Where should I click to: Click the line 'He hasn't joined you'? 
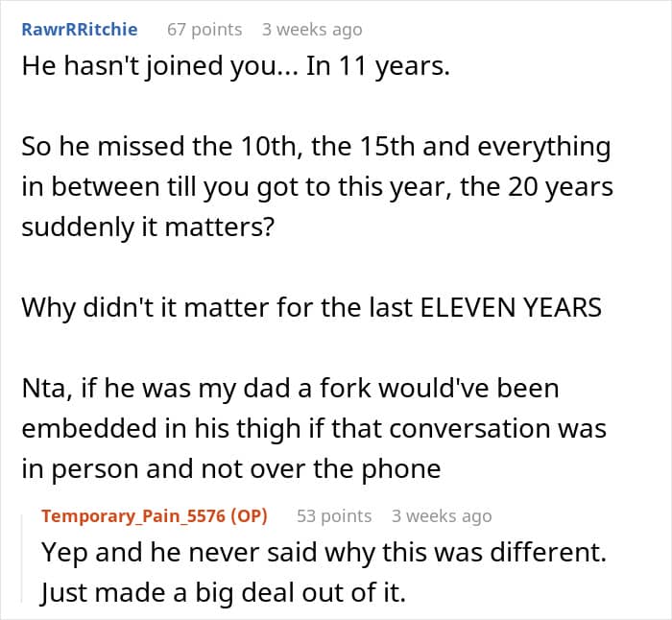(x=235, y=70)
